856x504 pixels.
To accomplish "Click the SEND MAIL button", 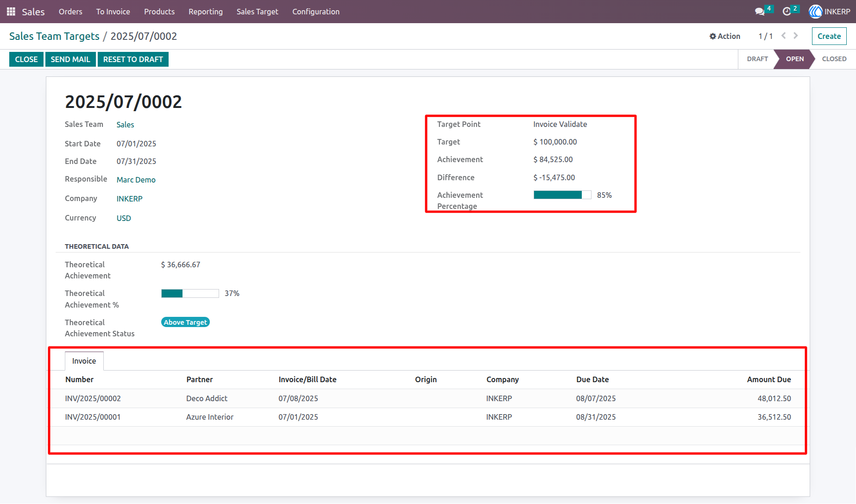I will (x=70, y=59).
